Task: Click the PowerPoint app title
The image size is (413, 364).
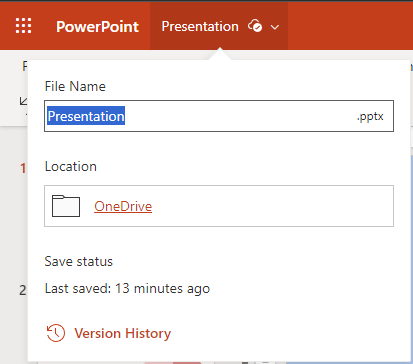Action: pos(97,27)
